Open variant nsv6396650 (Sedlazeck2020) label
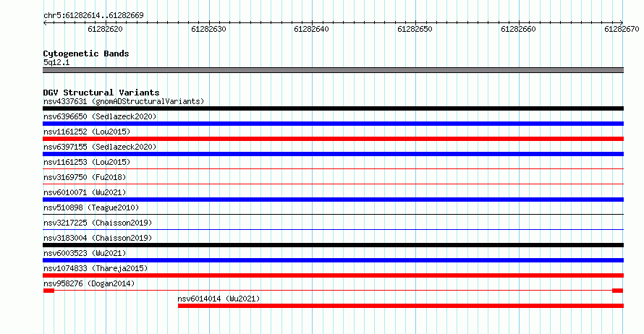The height and width of the screenshot is (334, 644). tap(100, 116)
